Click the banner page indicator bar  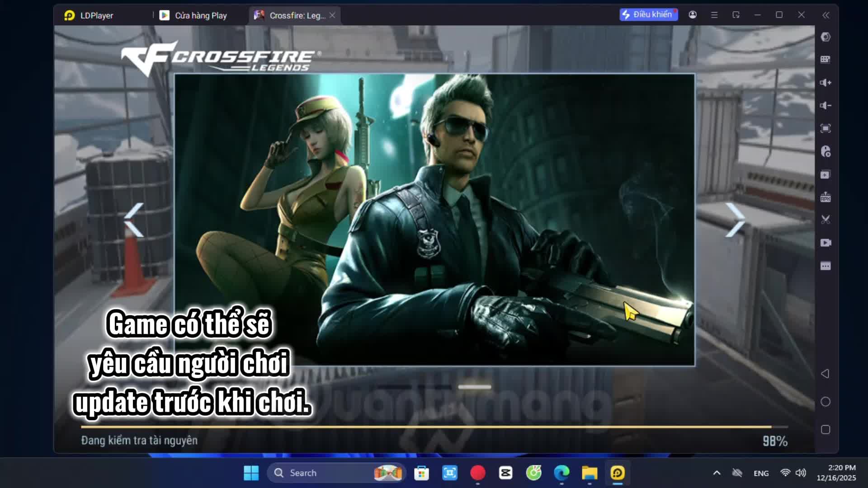pos(474,387)
